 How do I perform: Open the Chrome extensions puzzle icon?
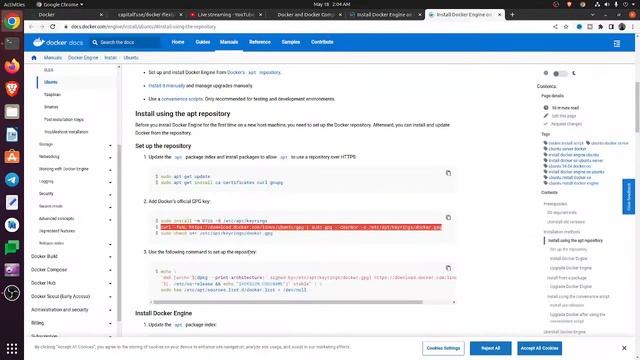[600, 27]
